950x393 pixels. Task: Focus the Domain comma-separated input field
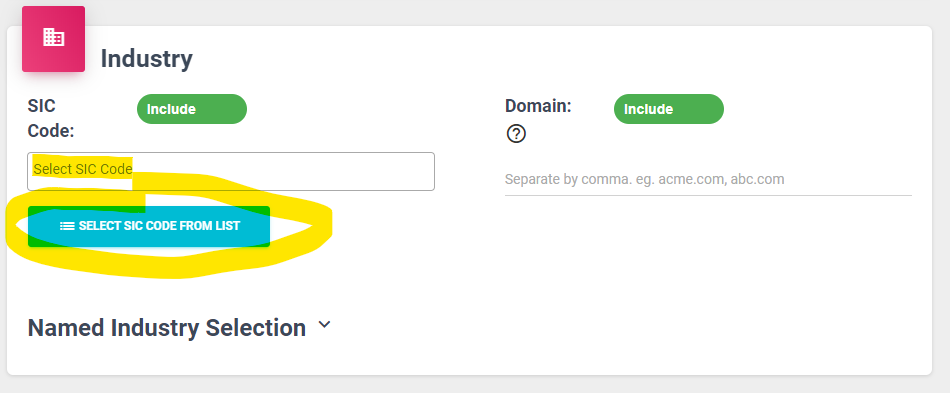tap(708, 179)
